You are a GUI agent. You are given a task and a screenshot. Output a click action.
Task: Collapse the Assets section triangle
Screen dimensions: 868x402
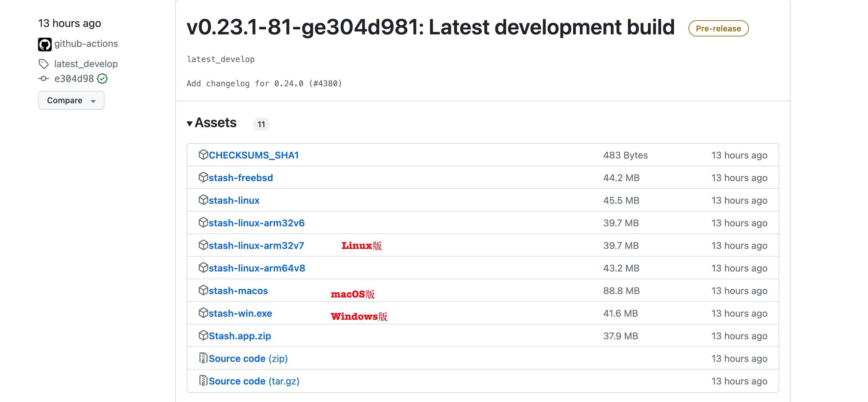[x=190, y=123]
